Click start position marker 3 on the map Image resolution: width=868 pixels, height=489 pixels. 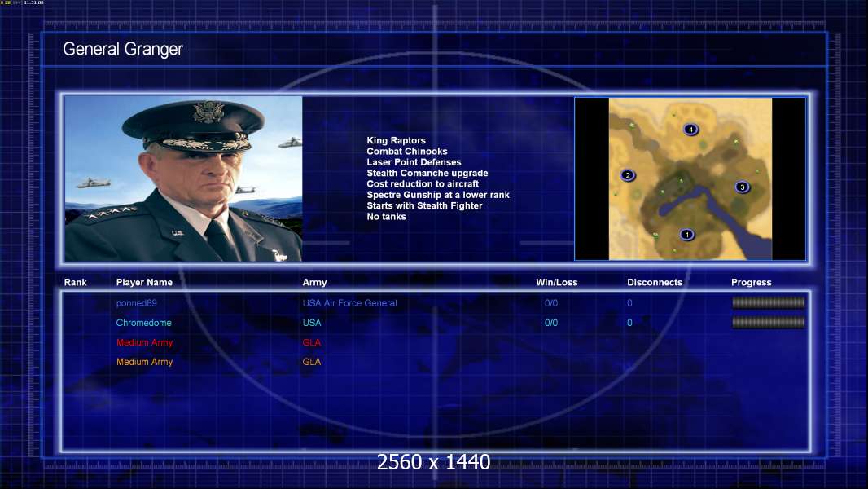[x=743, y=187]
